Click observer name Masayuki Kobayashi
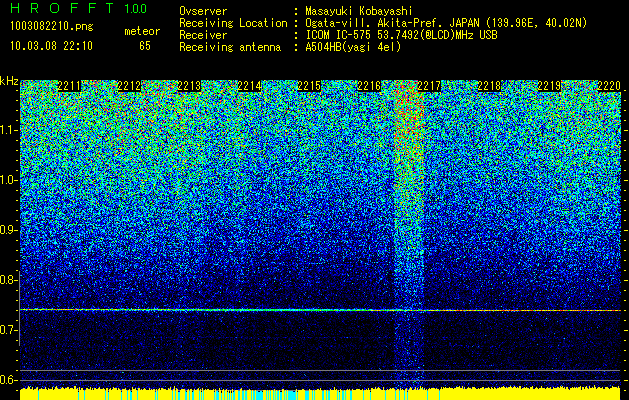 tap(359, 11)
